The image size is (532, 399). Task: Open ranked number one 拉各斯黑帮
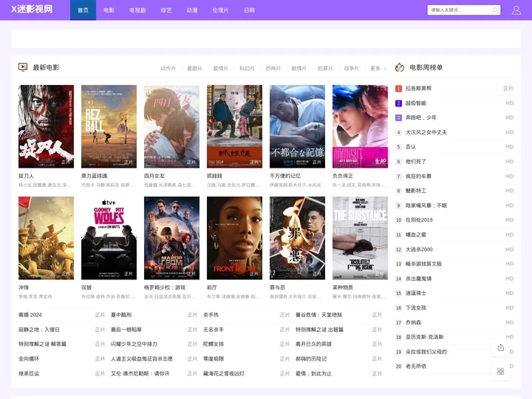point(418,88)
